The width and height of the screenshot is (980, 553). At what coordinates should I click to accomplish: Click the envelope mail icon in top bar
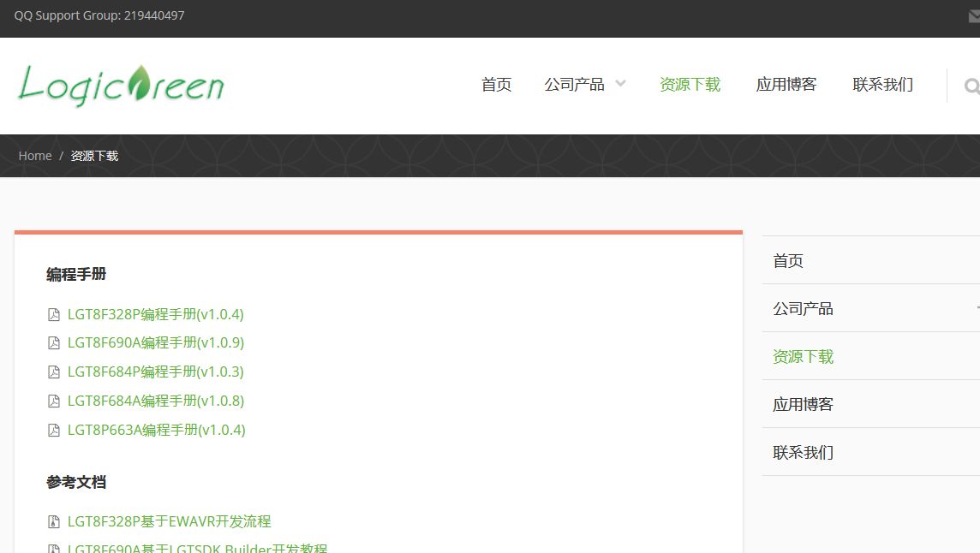coord(974,16)
